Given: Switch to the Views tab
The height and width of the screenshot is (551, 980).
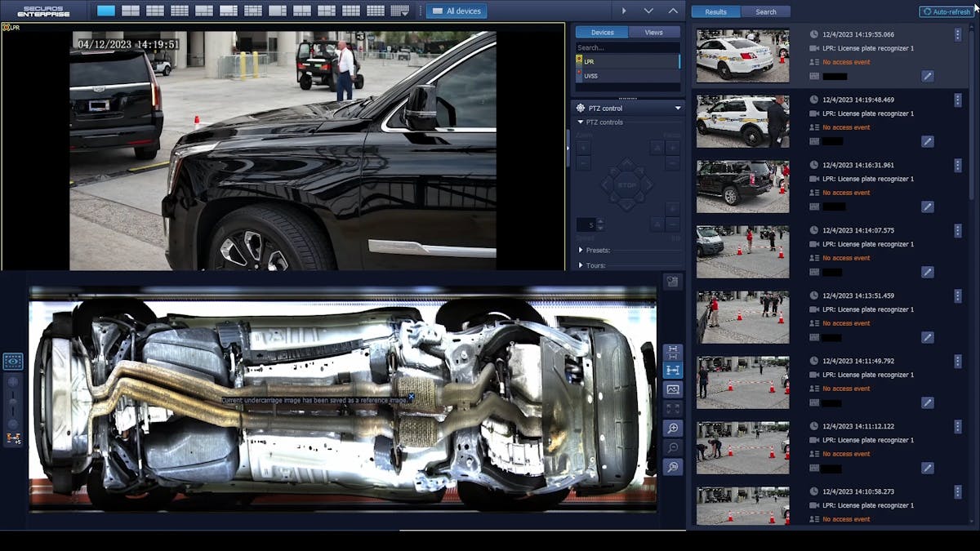Looking at the screenshot, I should coord(653,32).
